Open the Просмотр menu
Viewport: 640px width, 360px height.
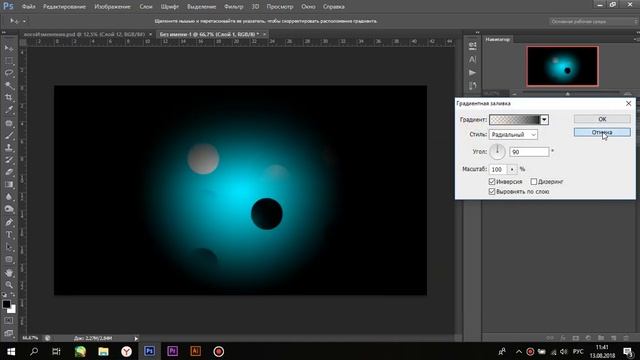pos(280,7)
